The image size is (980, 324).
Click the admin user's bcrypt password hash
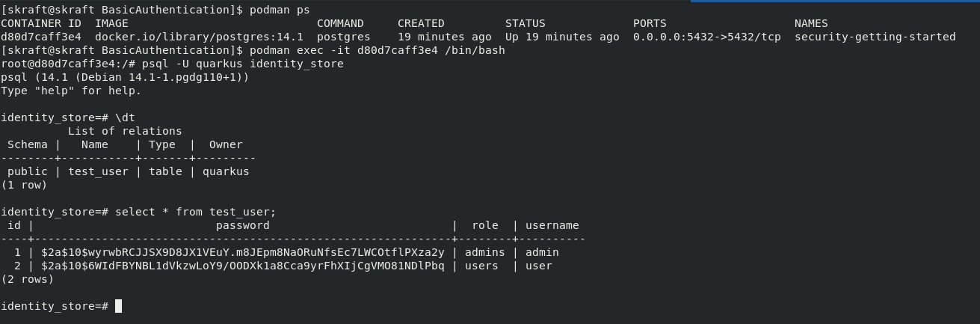(x=242, y=252)
